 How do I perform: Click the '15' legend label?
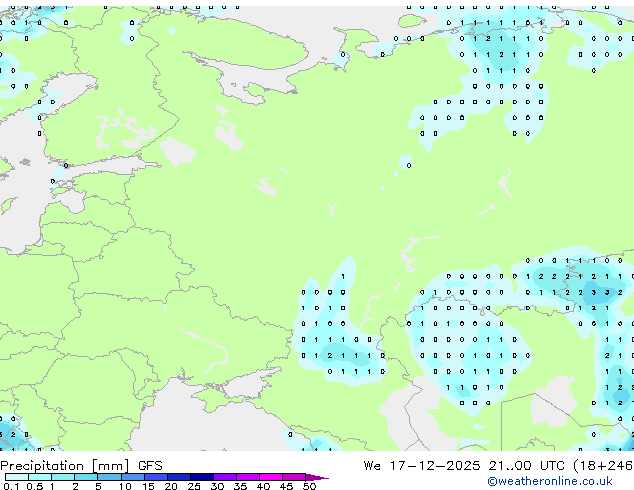(148, 486)
